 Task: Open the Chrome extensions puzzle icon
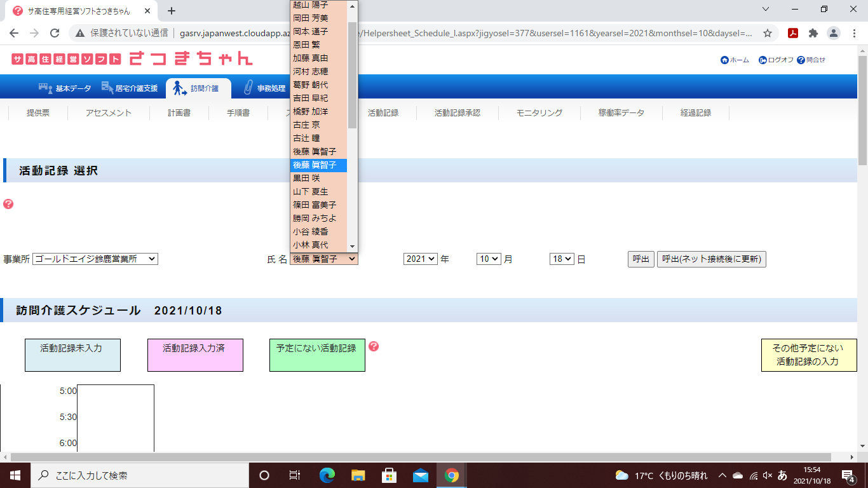pyautogui.click(x=813, y=33)
